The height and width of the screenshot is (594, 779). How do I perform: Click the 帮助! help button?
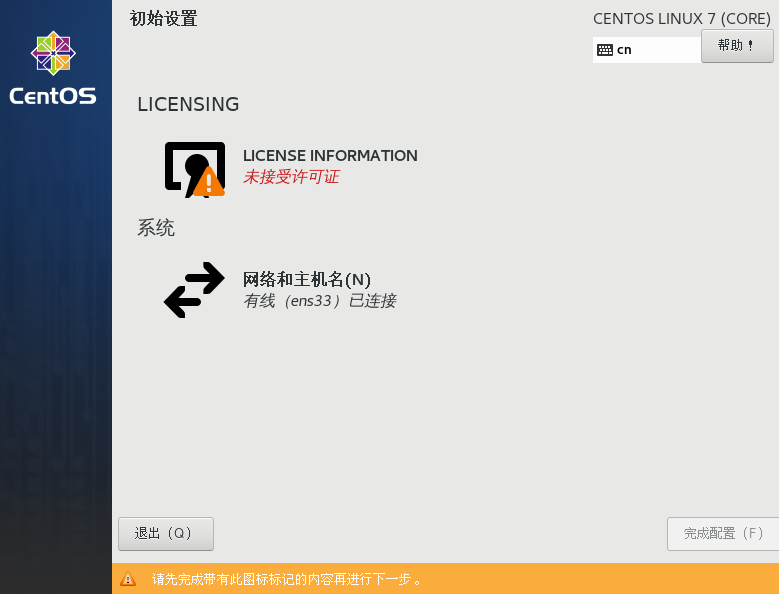(x=737, y=46)
